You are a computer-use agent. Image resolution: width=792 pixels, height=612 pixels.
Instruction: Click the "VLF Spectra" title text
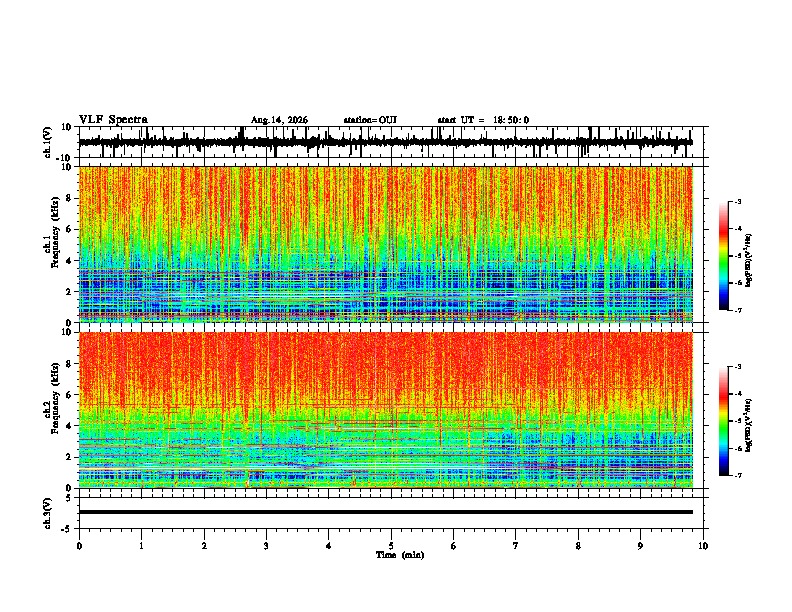pyautogui.click(x=113, y=120)
